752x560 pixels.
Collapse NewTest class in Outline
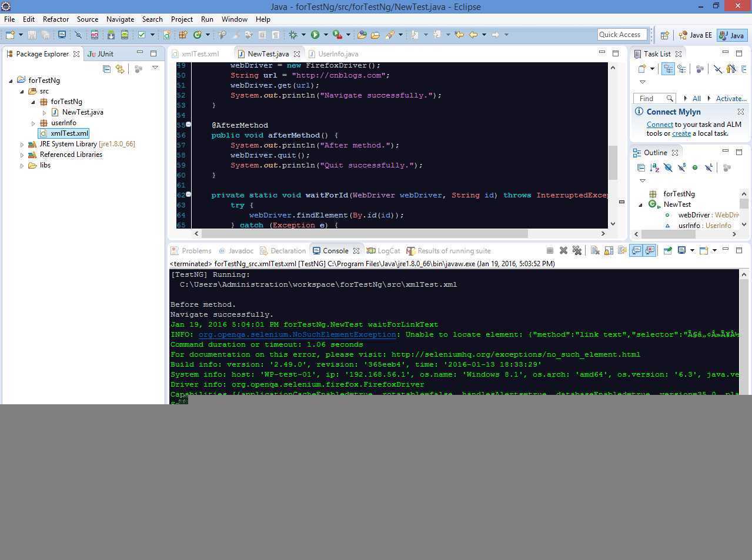point(641,204)
